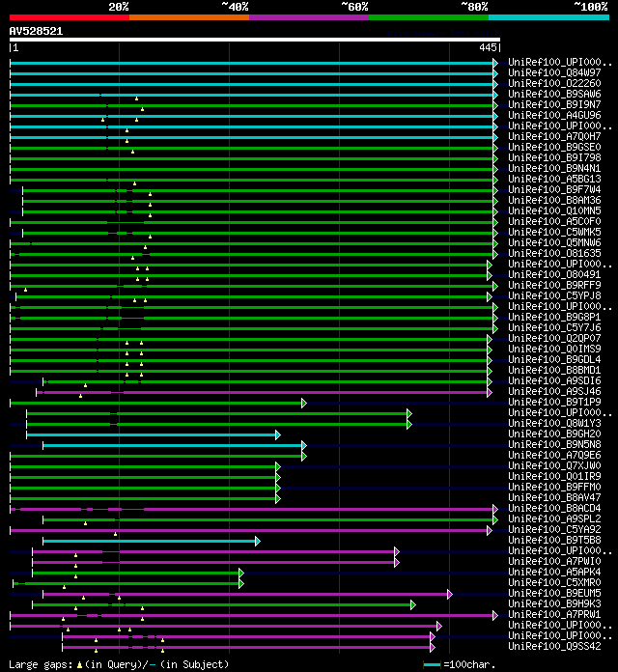Select the UniRef100_A9SJ46 label
The height and width of the screenshot is (672, 618).
coord(554,391)
